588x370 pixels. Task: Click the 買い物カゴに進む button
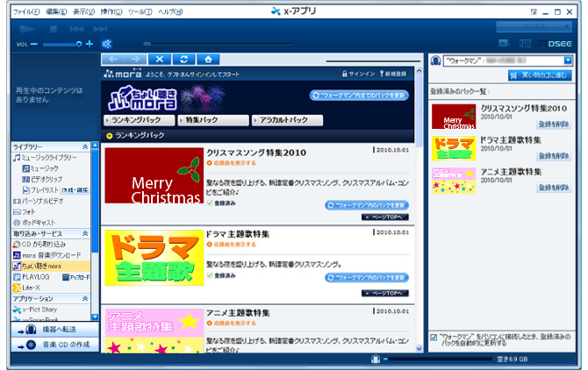(543, 75)
